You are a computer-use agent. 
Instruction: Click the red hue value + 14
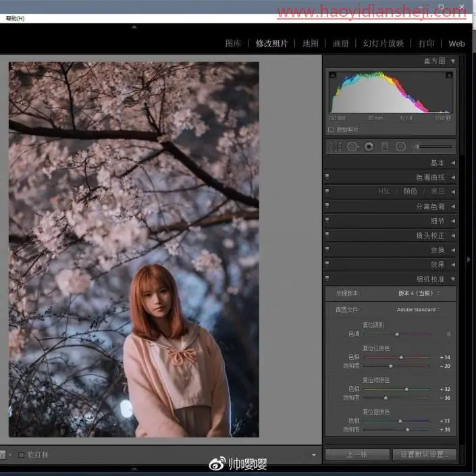coord(445,358)
